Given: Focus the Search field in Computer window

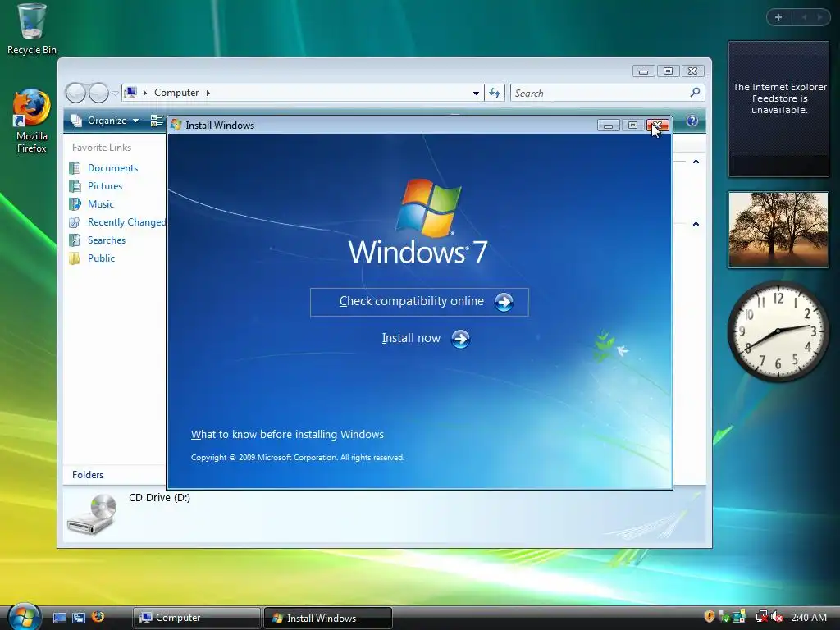Looking at the screenshot, I should click(x=608, y=94).
